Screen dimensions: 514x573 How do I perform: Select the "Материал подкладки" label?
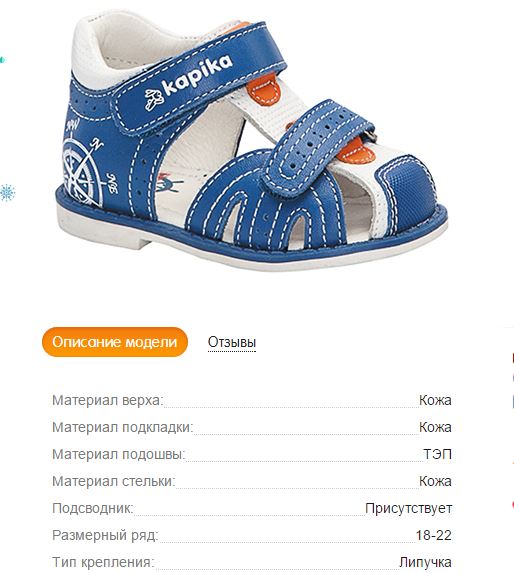point(122,427)
